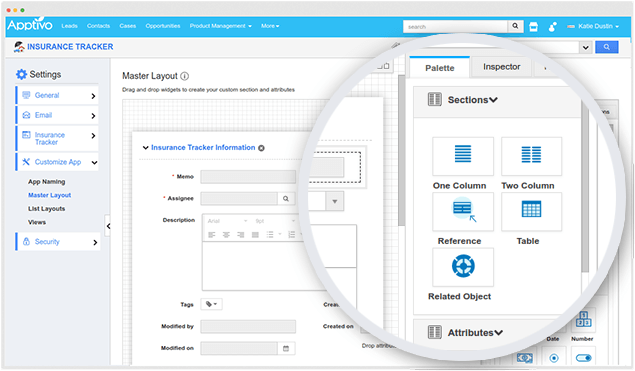Select the One Column section widget
The width and height of the screenshot is (635, 371).
click(462, 156)
